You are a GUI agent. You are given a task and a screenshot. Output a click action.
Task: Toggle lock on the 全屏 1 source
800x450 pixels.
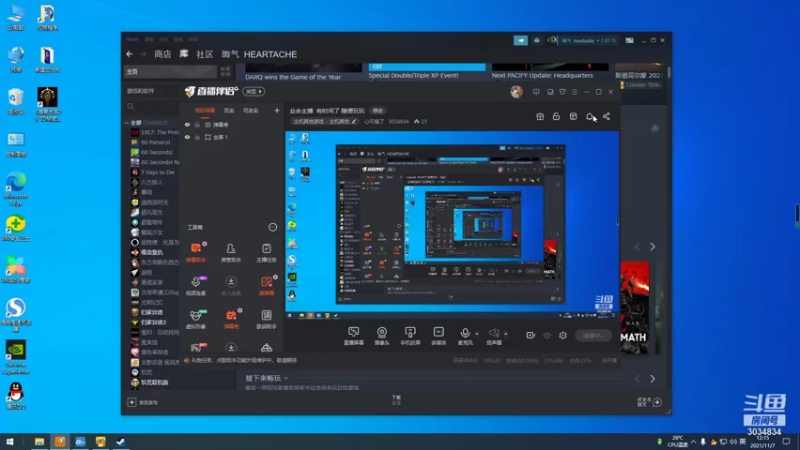[197, 137]
